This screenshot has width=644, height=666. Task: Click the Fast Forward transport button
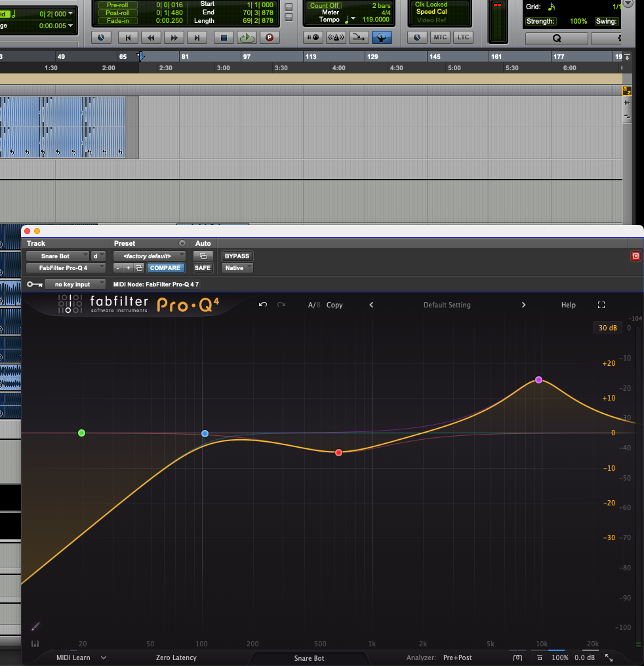pyautogui.click(x=174, y=37)
